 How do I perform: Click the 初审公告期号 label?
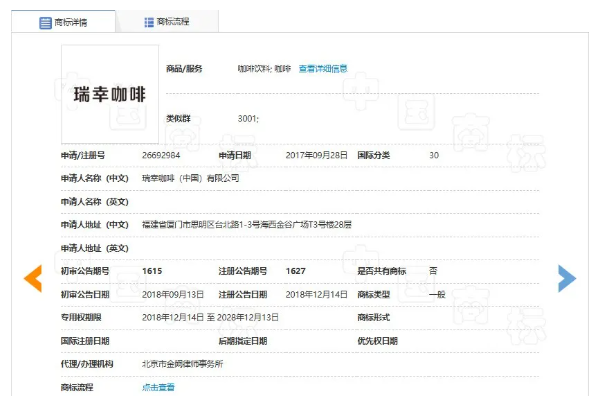(x=85, y=271)
